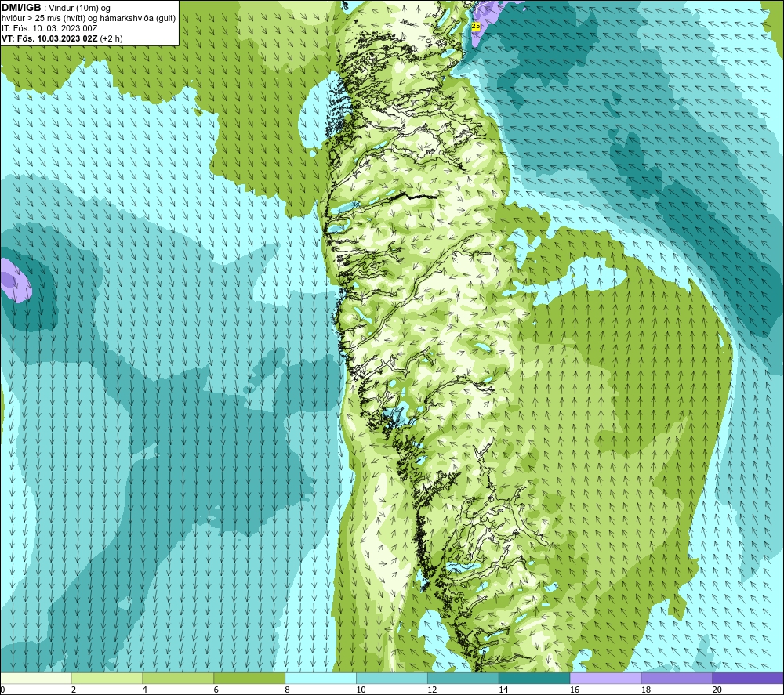This screenshot has height=695, width=784.
Task: Click the medium green 4–6 m/s legend swatch
Action: tap(178, 678)
